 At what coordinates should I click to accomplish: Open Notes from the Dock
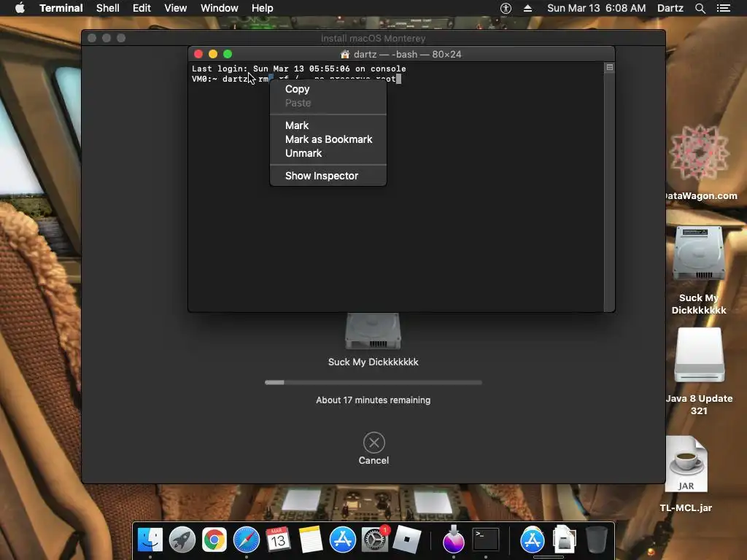[x=311, y=540]
